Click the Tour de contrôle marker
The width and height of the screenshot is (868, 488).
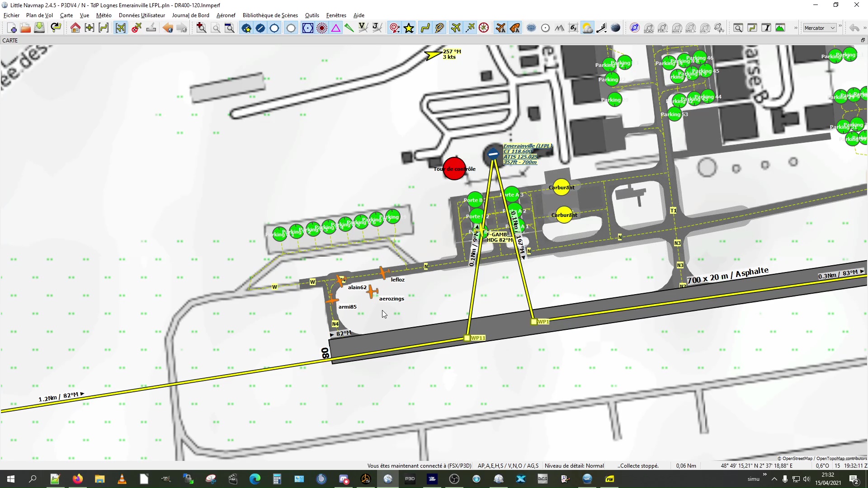[x=454, y=169]
